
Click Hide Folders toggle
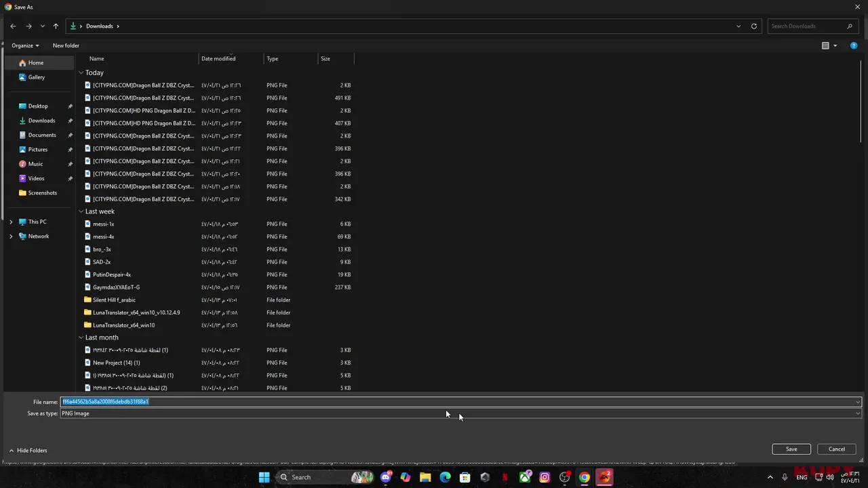pos(28,450)
